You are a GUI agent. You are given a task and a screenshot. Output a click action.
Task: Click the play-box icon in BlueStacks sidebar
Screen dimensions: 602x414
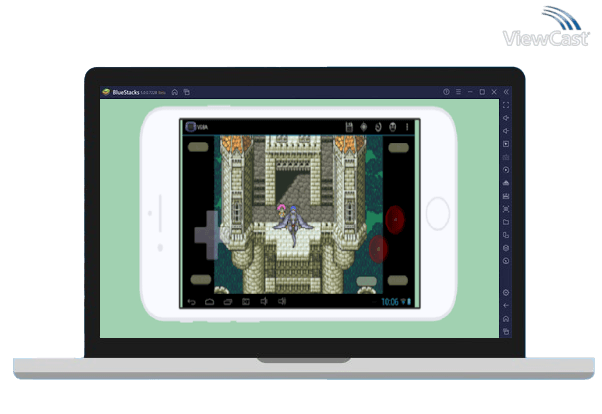pos(506,144)
